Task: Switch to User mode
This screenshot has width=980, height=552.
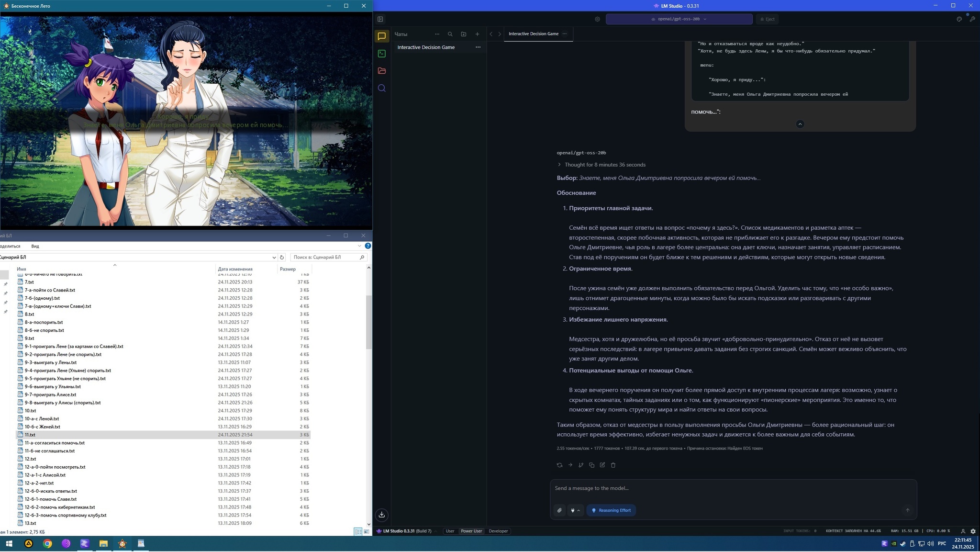Action: tap(450, 531)
